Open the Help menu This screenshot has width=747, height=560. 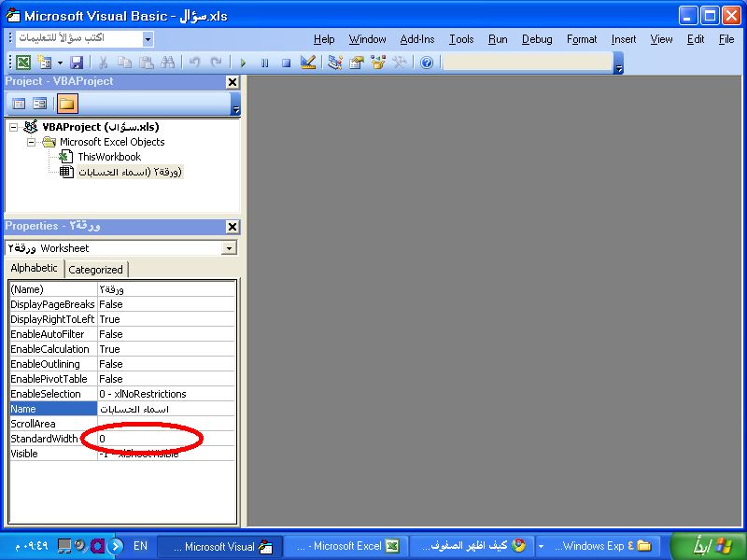pos(324,39)
